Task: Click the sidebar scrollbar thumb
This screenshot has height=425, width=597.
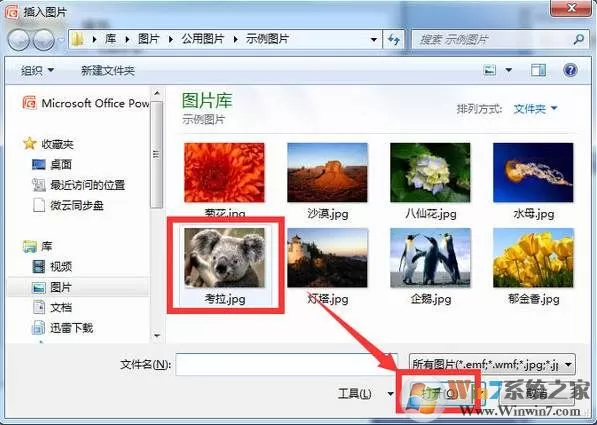Action: coord(156,155)
